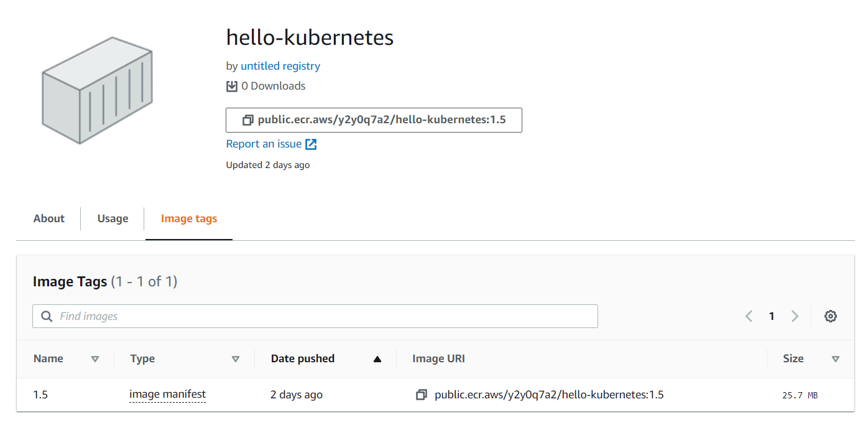868x422 pixels.
Task: Go to the next page of image tags
Action: pos(795,316)
